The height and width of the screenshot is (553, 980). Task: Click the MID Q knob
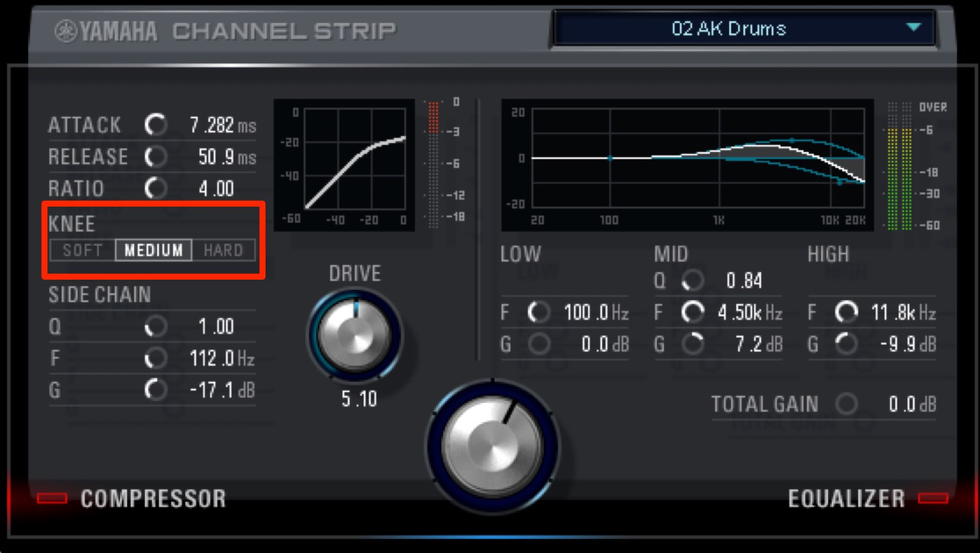point(692,280)
